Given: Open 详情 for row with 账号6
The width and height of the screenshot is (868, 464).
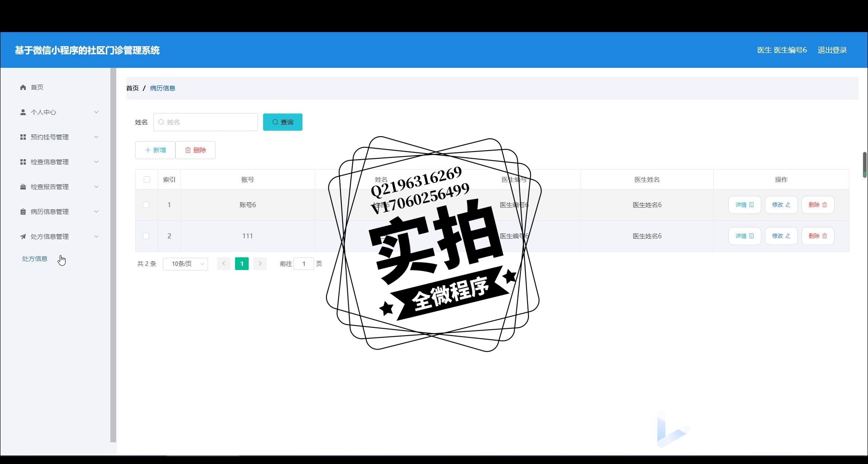Looking at the screenshot, I should pos(745,205).
